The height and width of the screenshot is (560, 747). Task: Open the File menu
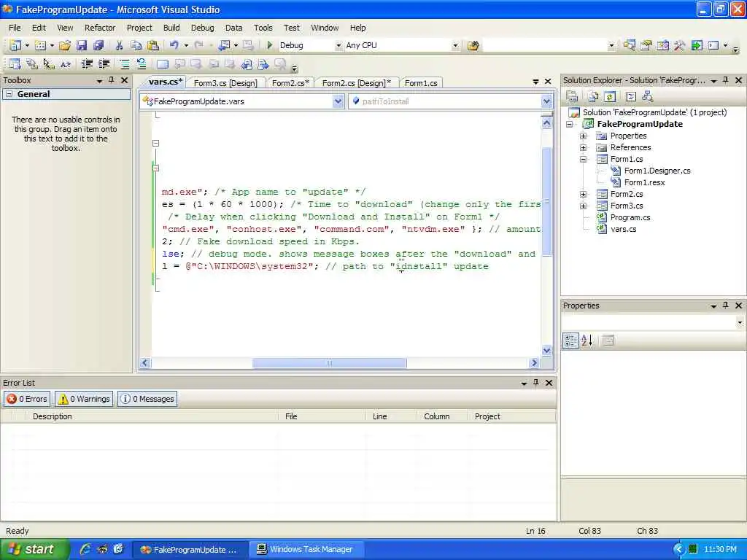point(15,28)
